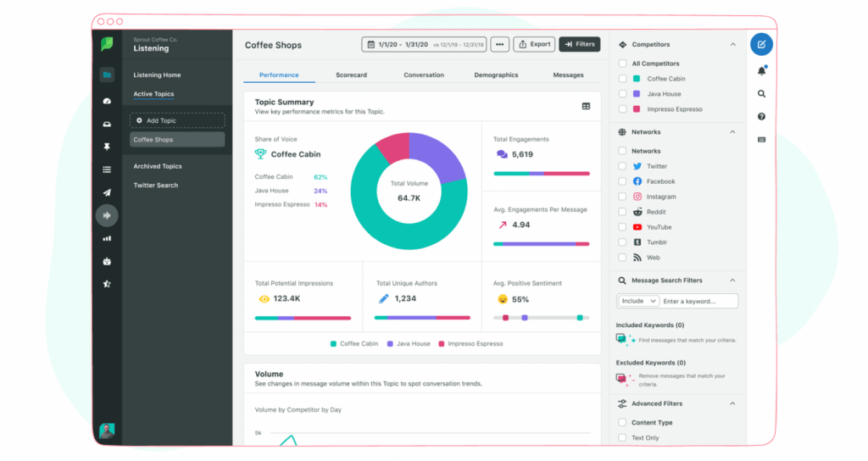Click the Avg. Positive Sentiment slider
Screen dimensions: 868x461
(x=542, y=318)
